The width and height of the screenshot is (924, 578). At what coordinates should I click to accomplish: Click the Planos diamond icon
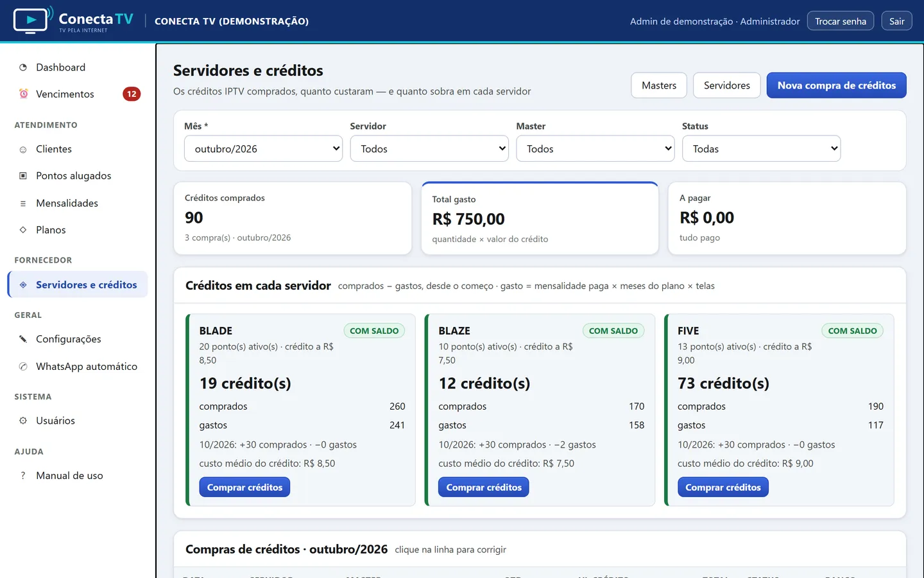tap(23, 230)
